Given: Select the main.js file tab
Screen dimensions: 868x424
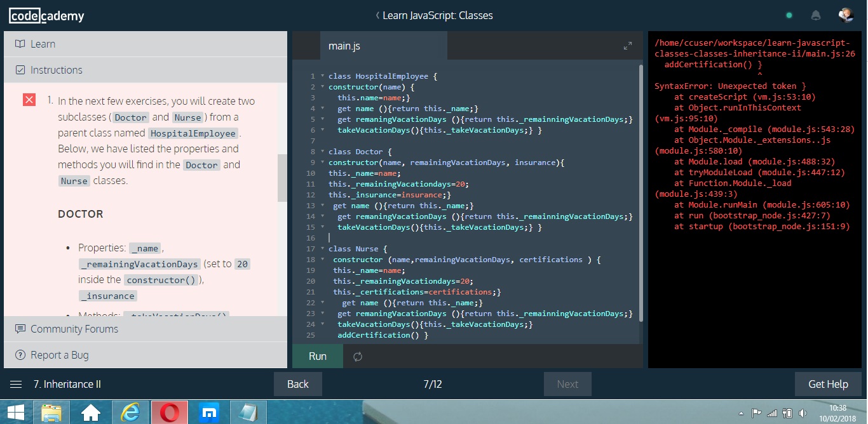Looking at the screenshot, I should (x=344, y=46).
